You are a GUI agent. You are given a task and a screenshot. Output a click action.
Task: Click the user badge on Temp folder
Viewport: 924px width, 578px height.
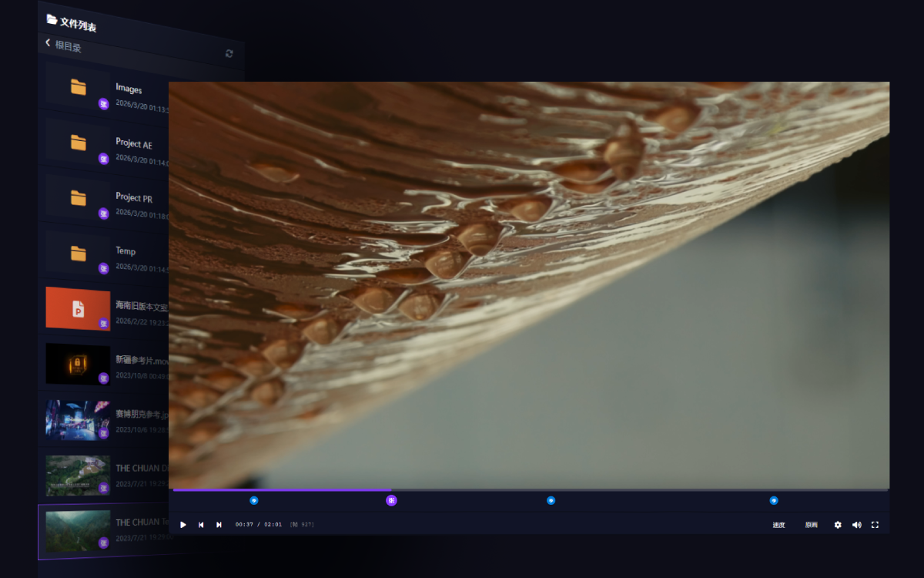[103, 268]
